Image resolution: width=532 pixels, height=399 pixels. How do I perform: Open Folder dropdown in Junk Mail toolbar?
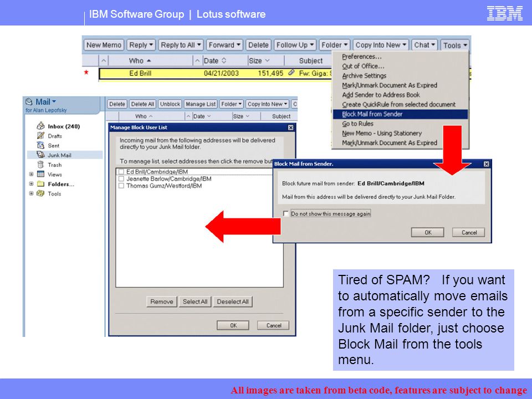click(x=232, y=104)
